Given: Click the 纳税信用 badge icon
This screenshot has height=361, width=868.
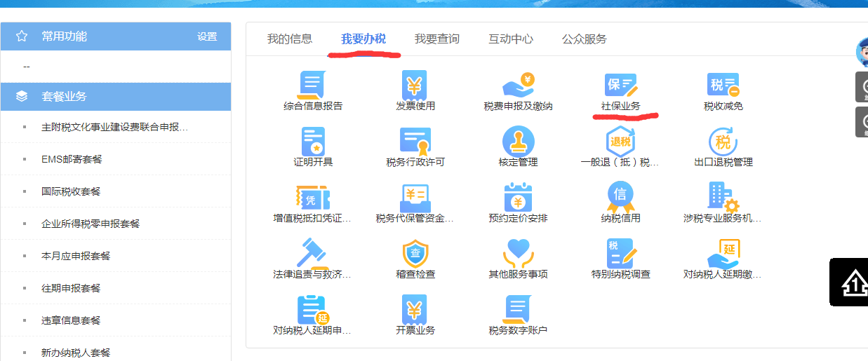Looking at the screenshot, I should (x=620, y=198).
